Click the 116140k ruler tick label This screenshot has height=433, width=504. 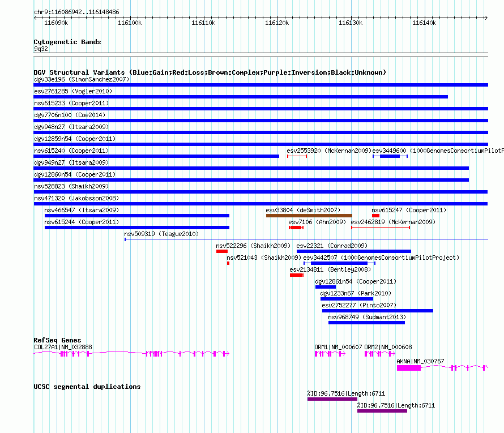point(424,23)
